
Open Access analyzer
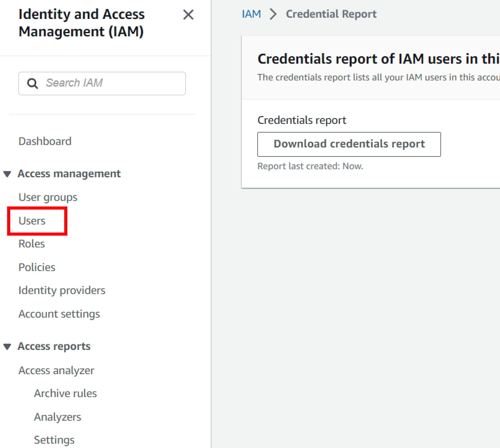pos(56,370)
